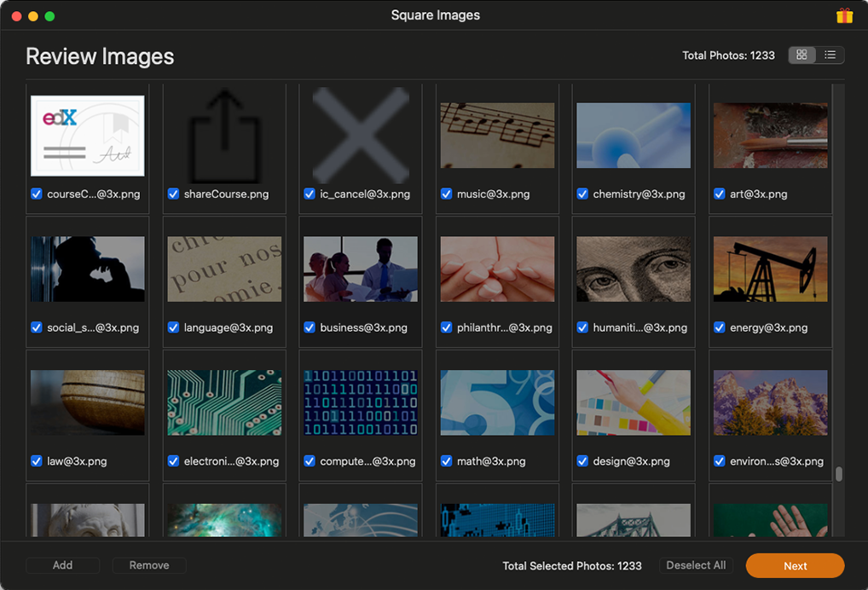
Task: Select the edX course certificate thumbnail
Action: click(x=88, y=136)
